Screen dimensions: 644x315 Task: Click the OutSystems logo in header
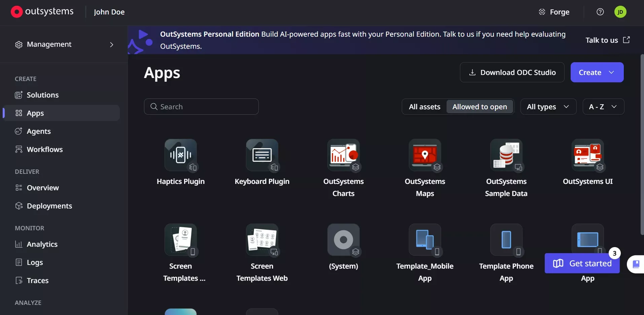click(42, 12)
